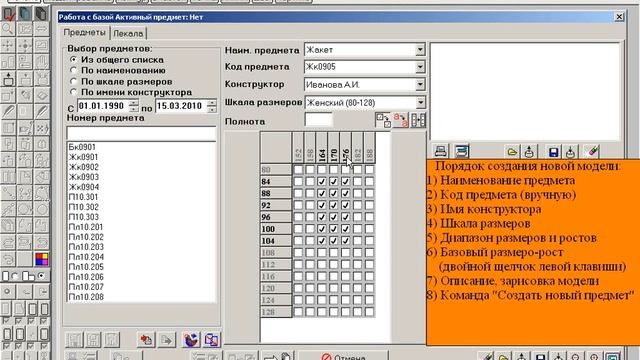Click the yellow open-folder icon under the preview
Screen dimensions: 640x360
coord(512,152)
